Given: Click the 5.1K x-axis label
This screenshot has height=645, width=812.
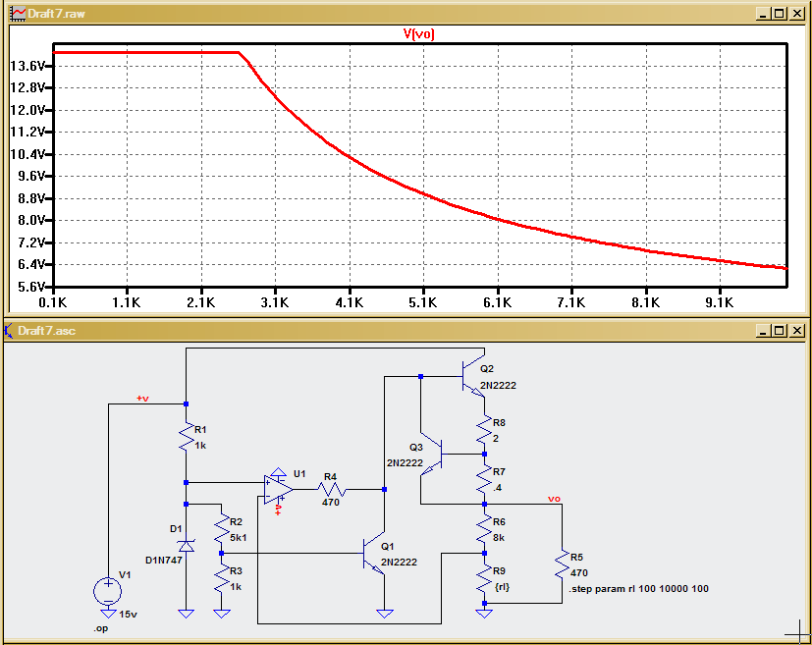Looking at the screenshot, I should pyautogui.click(x=423, y=302).
